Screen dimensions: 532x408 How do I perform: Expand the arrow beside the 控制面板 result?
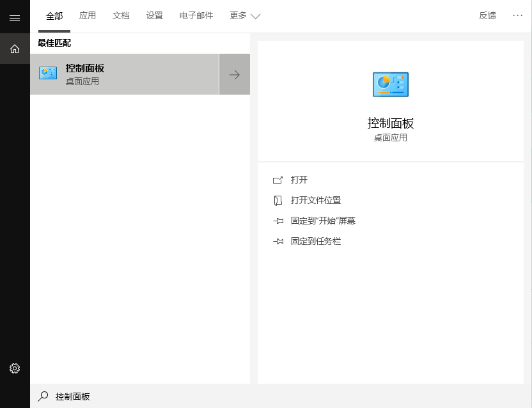(235, 74)
